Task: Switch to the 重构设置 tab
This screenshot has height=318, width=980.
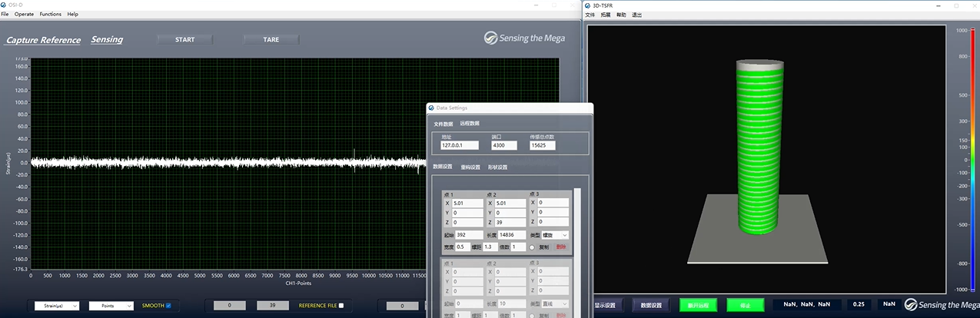Action: click(470, 167)
